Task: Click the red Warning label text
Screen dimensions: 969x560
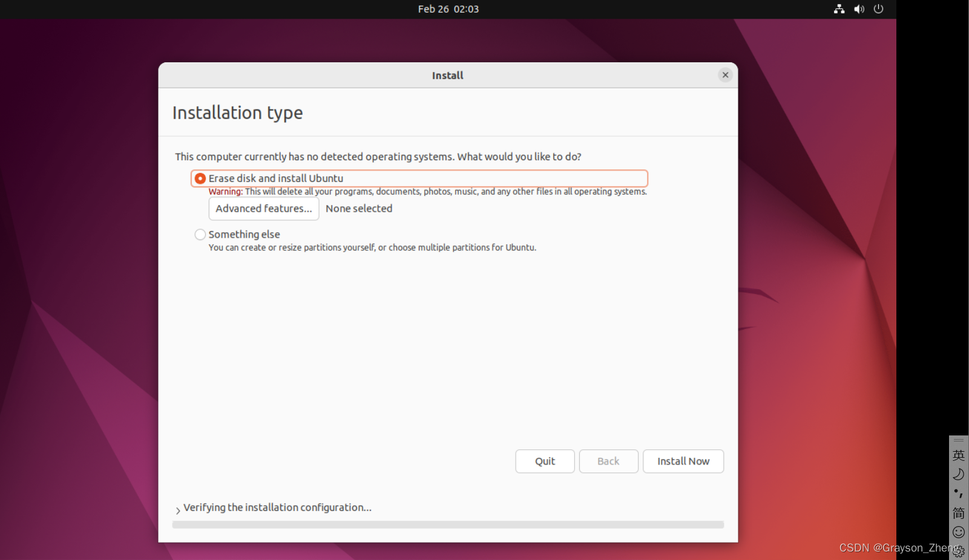Action: click(x=226, y=192)
